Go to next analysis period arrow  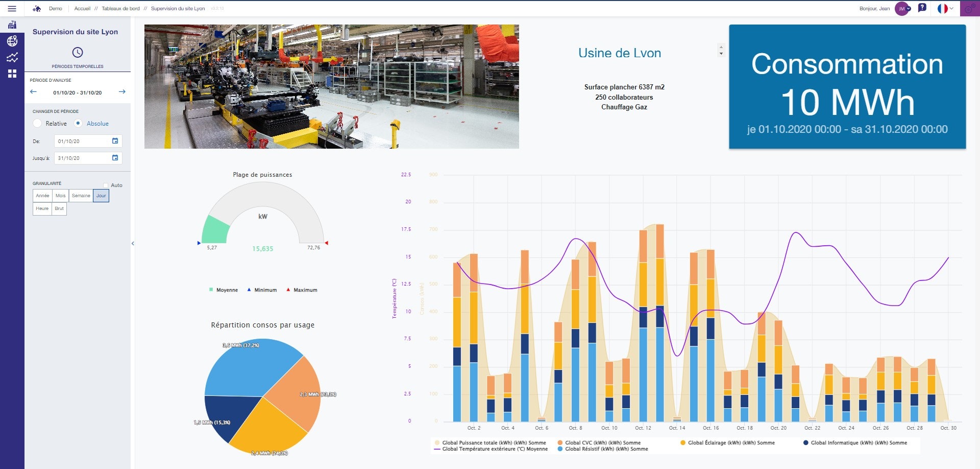pos(122,92)
